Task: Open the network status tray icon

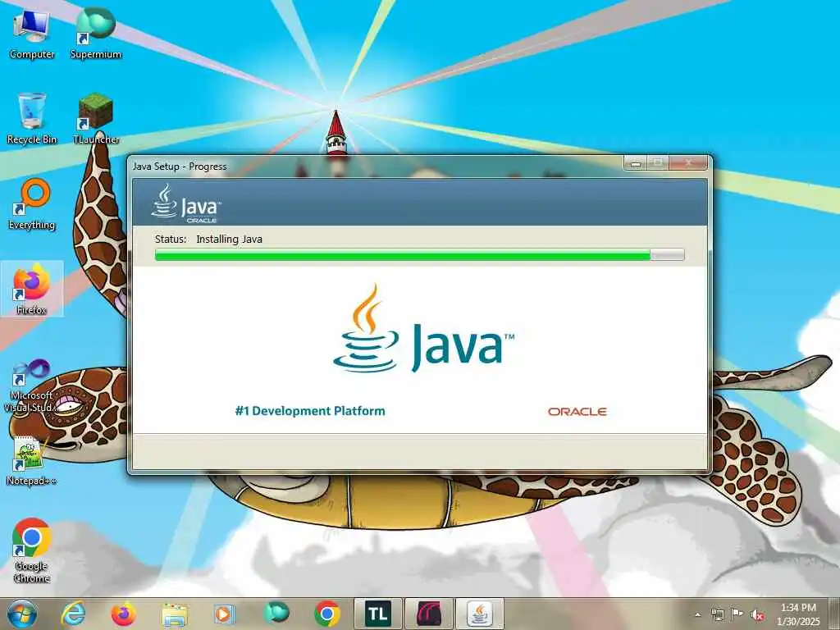Action: 717,614
